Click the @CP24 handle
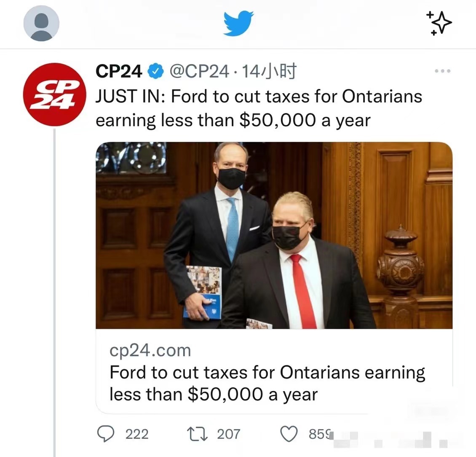The width and height of the screenshot is (476, 457). pyautogui.click(x=199, y=71)
